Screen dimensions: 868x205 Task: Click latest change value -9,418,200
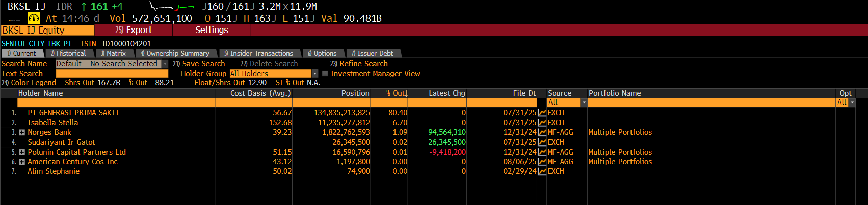tap(448, 152)
